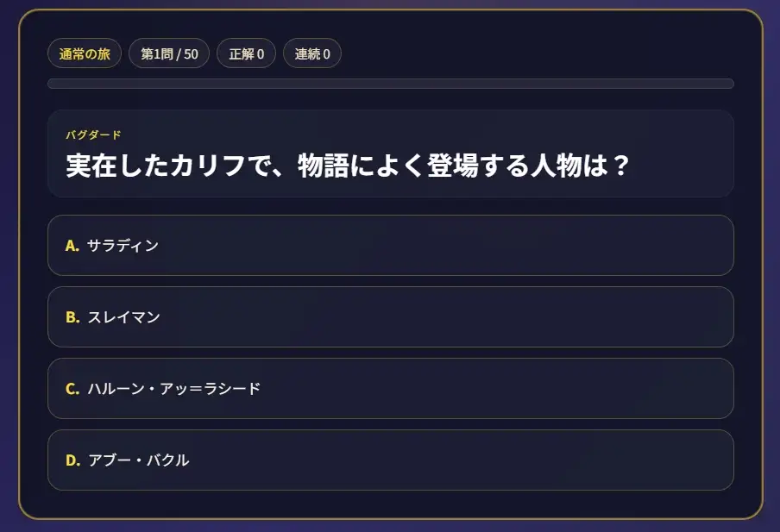This screenshot has height=532, width=780.
Task: Click the ハルーン・アッ＝ラシード answer card
Action: click(x=390, y=389)
